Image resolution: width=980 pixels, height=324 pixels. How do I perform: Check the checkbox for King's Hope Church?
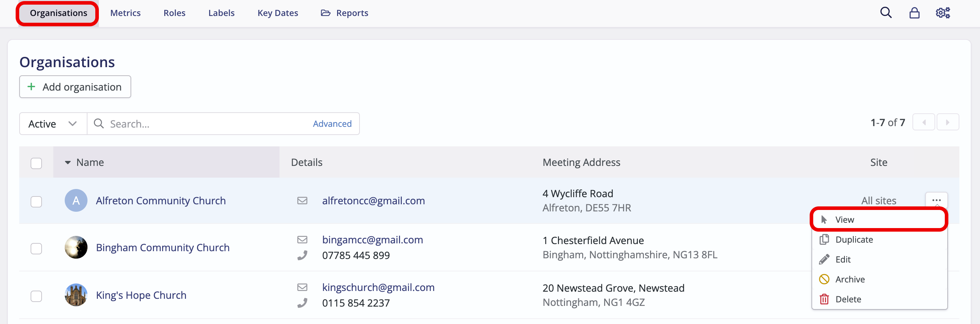point(36,296)
